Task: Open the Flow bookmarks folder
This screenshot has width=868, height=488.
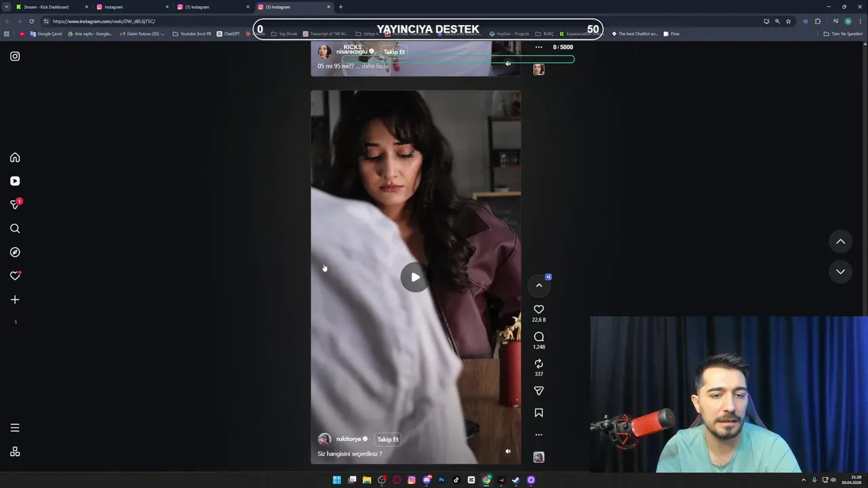Action: click(671, 34)
